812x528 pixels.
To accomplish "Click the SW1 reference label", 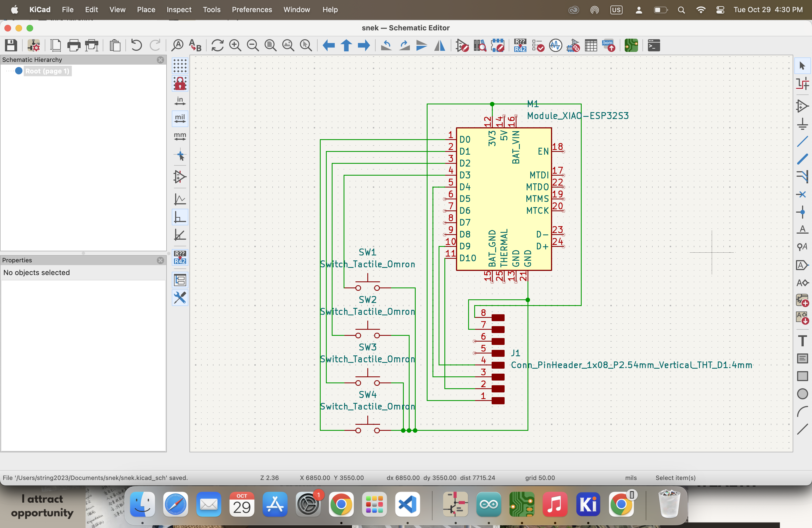I will [367, 252].
